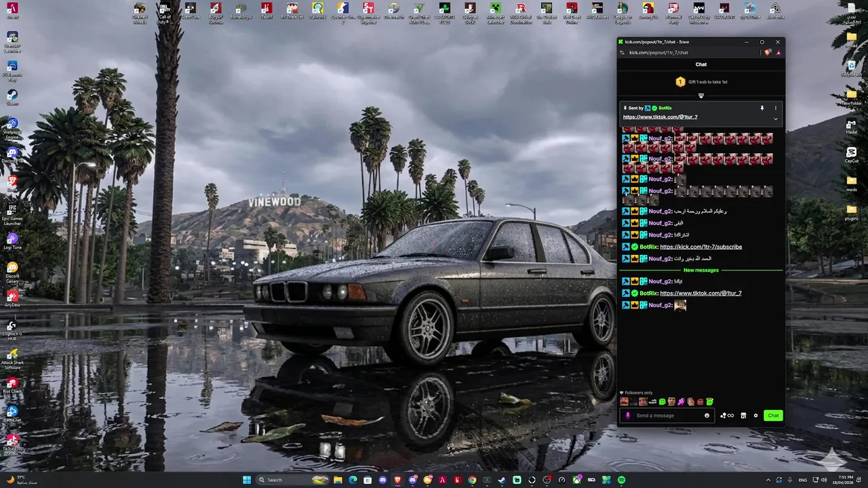Open League of Legends desktop icon
Screen dimensions: 868x488
tap(623, 14)
